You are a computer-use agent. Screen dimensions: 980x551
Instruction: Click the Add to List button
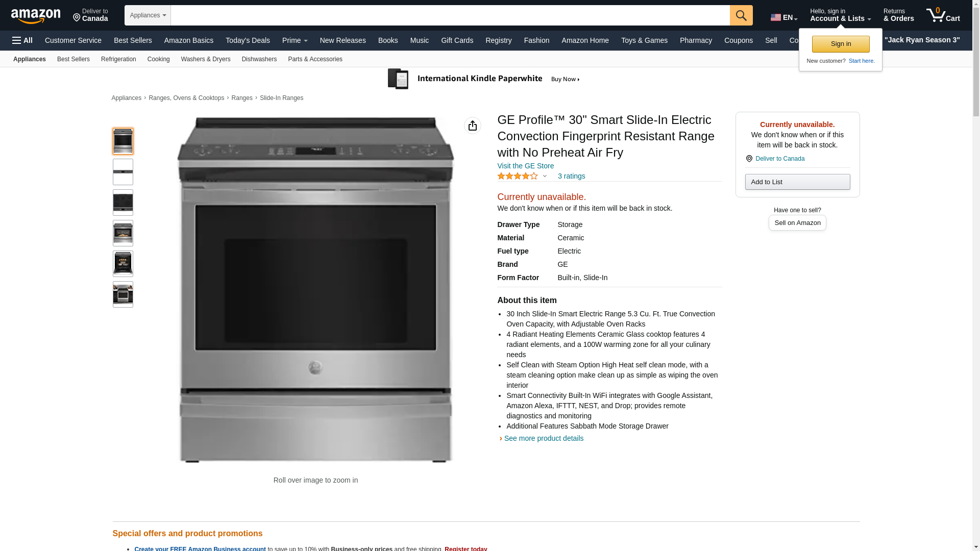[797, 182]
